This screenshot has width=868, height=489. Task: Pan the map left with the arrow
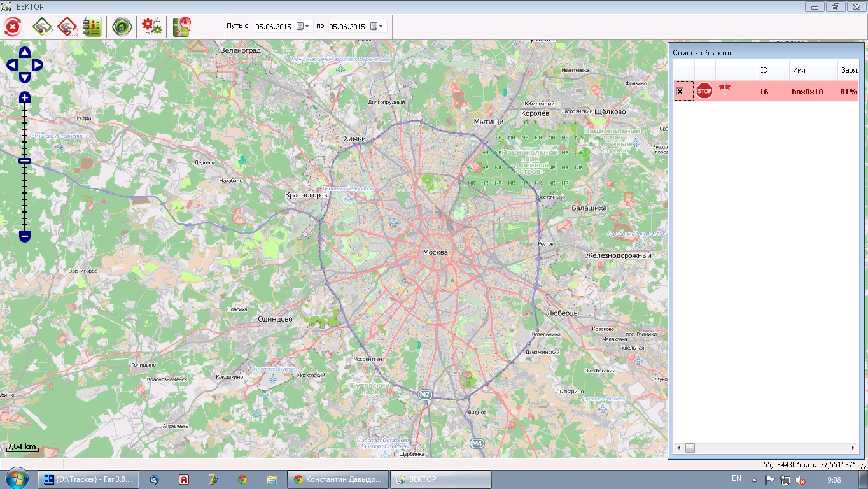click(x=12, y=65)
